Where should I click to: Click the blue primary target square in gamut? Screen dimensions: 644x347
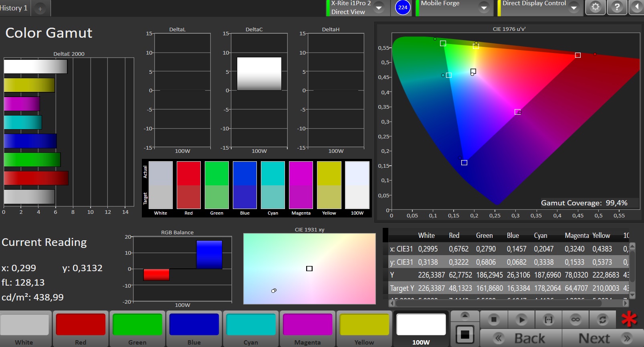tap(464, 162)
